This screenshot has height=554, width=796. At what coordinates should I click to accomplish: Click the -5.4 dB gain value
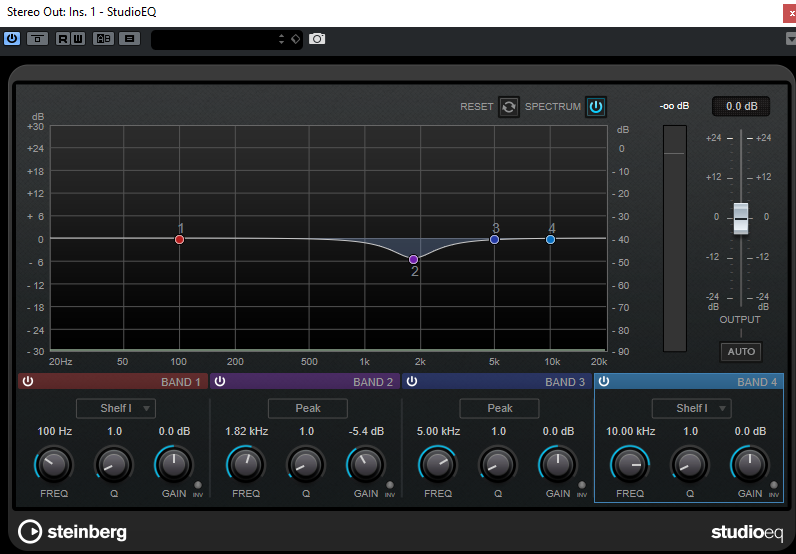(x=366, y=431)
